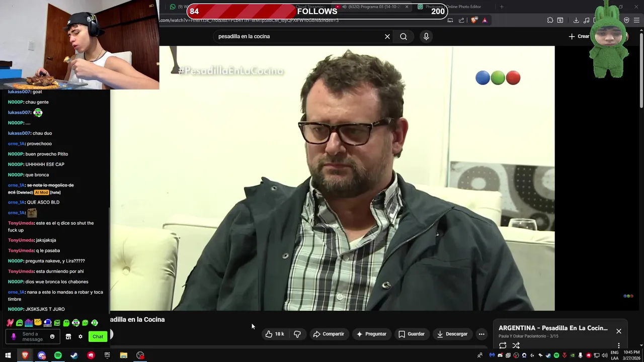Image resolution: width=644 pixels, height=362 pixels.
Task: Open the browser extensions puzzle icon
Action: tap(550, 20)
